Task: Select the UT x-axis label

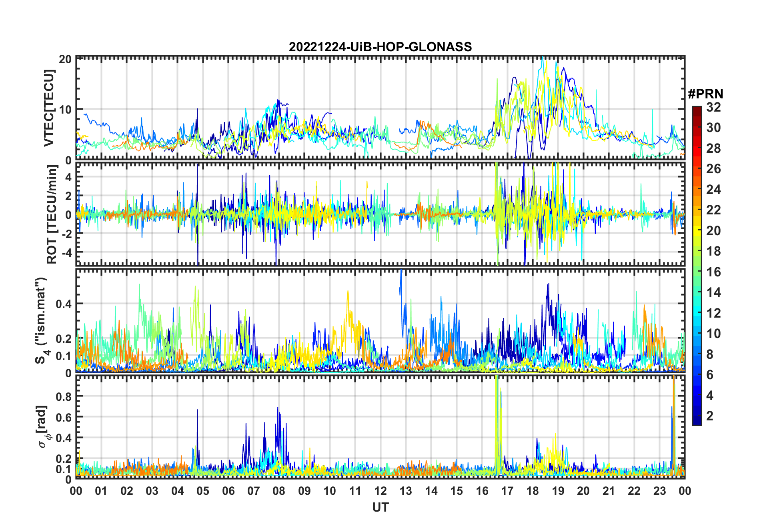Action: pos(380,507)
